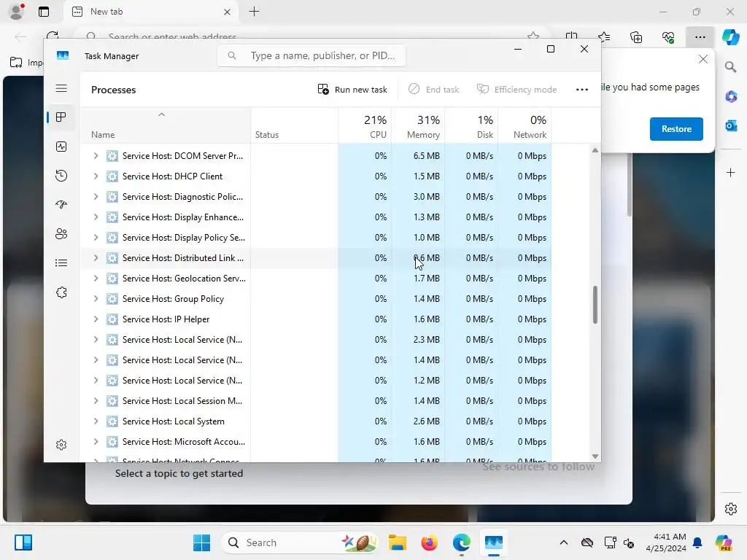The image size is (747, 560).
Task: Open Edge profile avatar
Action: point(17,12)
